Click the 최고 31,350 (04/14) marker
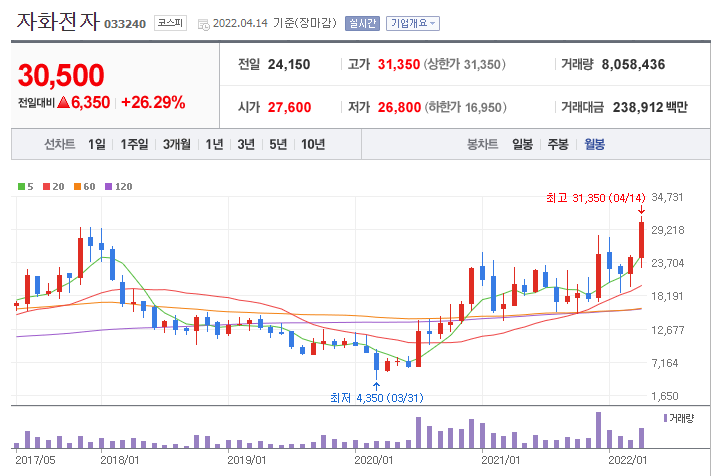The height and width of the screenshot is (476, 711). click(596, 198)
